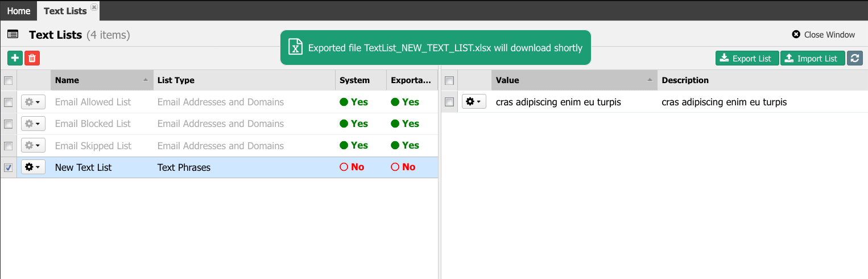Open gear menu for cras adipiscing value row
The image size is (868, 279).
474,102
